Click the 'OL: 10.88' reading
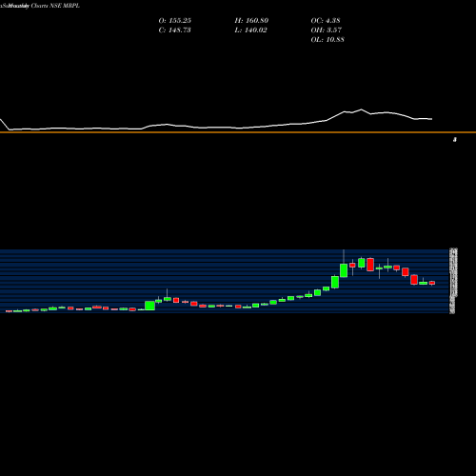476x476 pixels. point(327,39)
